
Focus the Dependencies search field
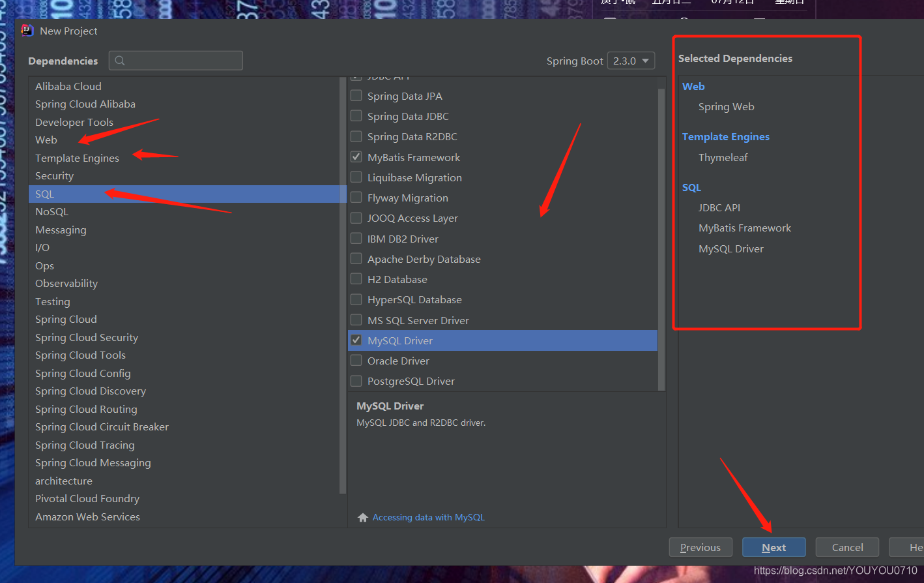coord(176,61)
